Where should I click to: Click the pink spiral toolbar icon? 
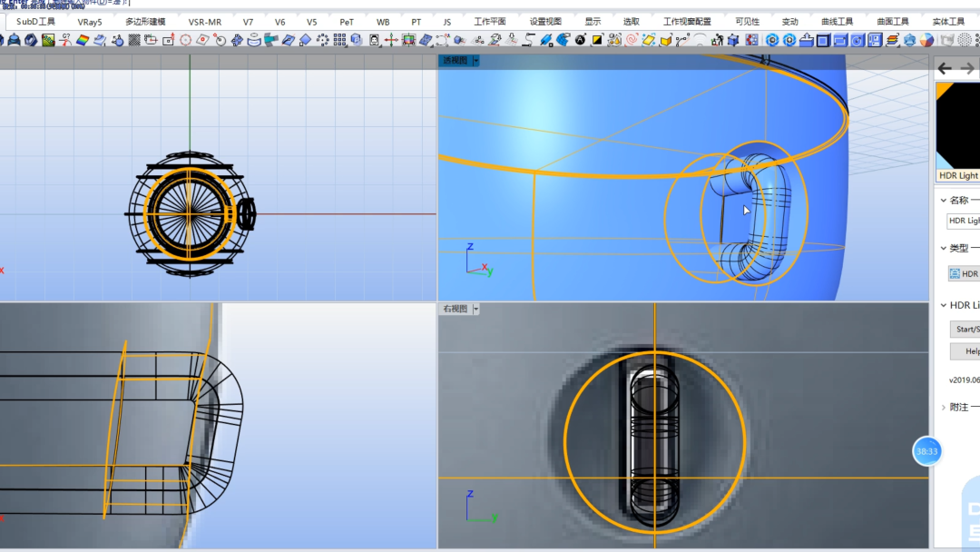click(x=632, y=41)
